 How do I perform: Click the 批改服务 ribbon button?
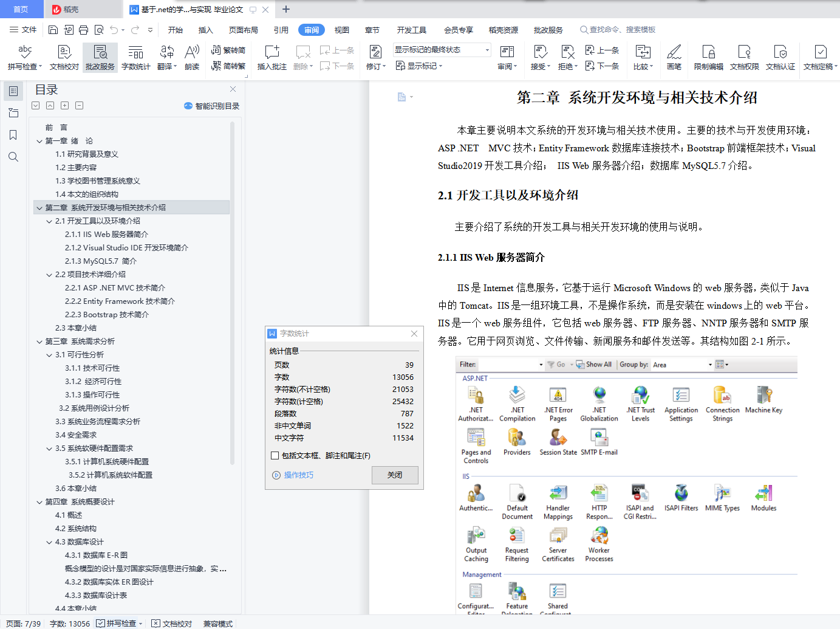pyautogui.click(x=100, y=58)
